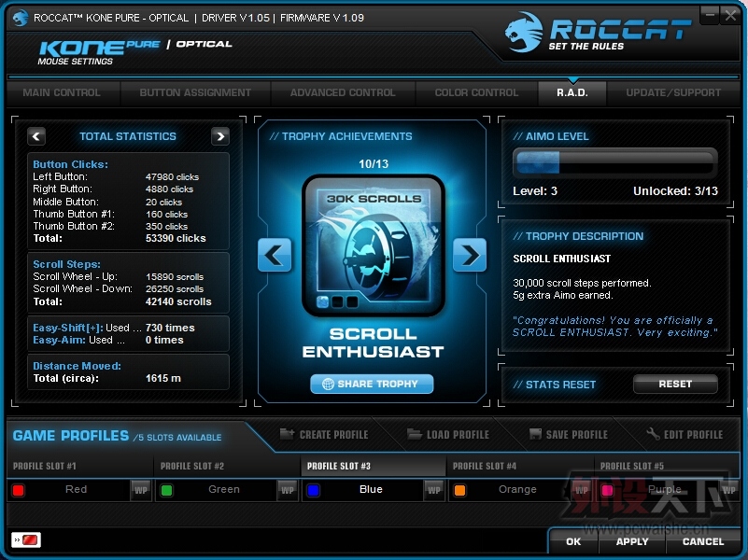Viewport: 748px width, 560px height.
Task: Click the "1615 m" distance value
Action: (163, 378)
